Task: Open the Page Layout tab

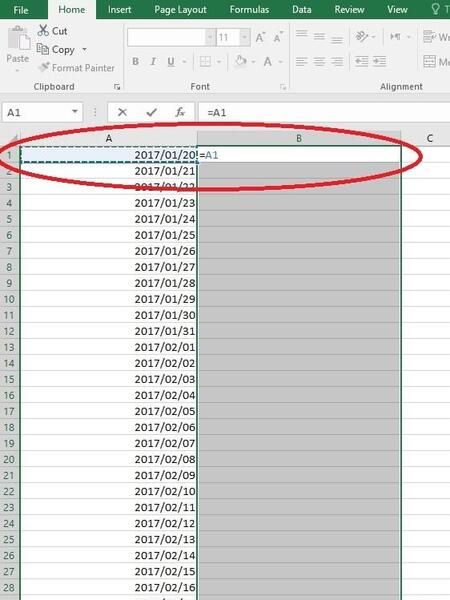Action: pyautogui.click(x=180, y=10)
